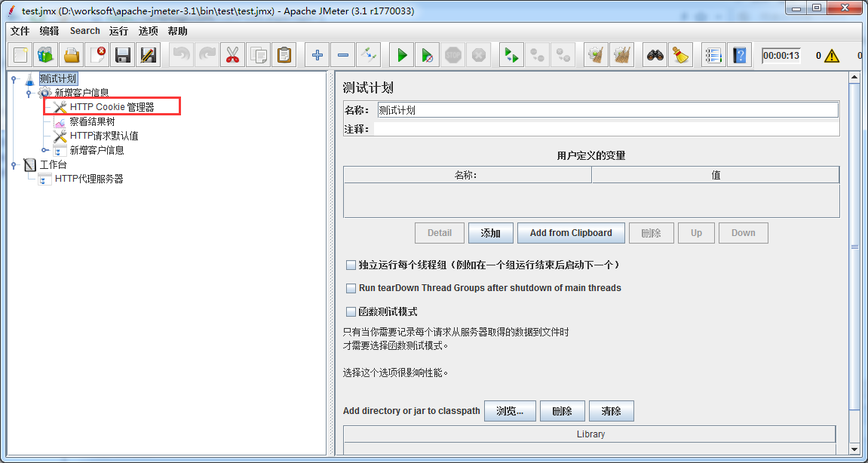The height and width of the screenshot is (463, 868).
Task: Click the 值 column header
Action: [716, 175]
